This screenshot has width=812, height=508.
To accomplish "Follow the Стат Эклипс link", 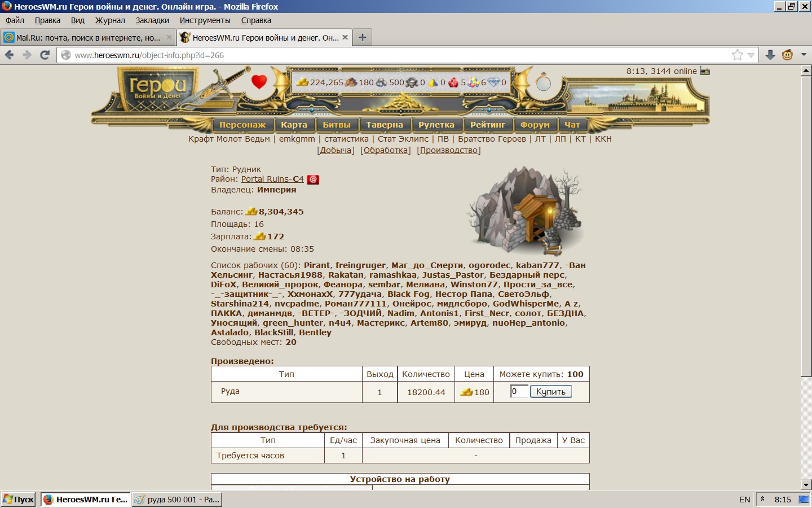I will click(x=403, y=139).
